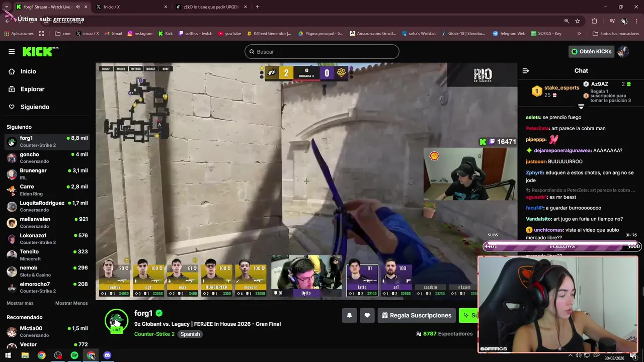Open melianvalen channel in sidebar
Screen dimensions: 644x362
pyautogui.click(x=48, y=222)
